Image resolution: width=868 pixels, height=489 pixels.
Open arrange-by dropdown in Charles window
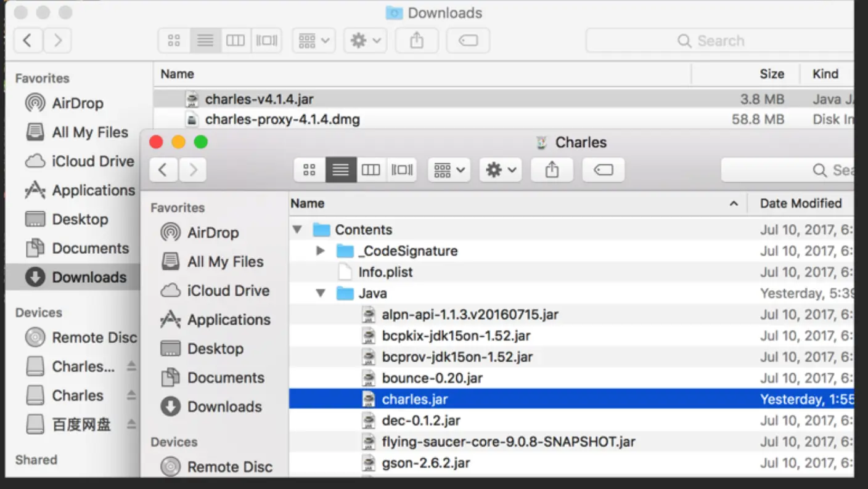coord(449,170)
